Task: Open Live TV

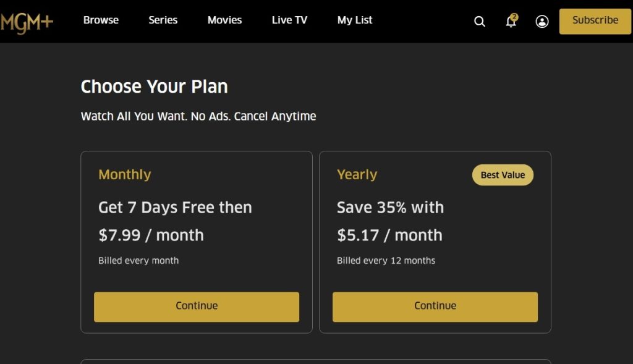Action: [289, 20]
